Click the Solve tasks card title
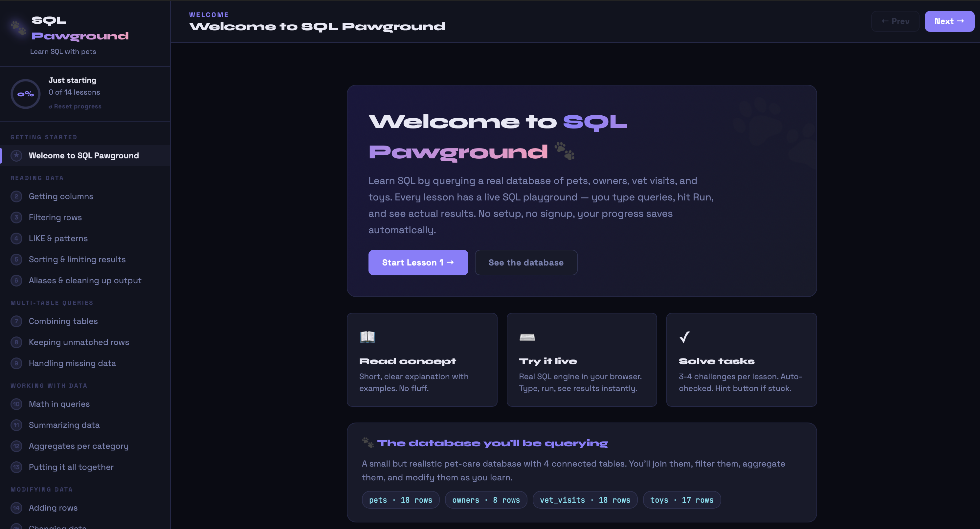 [x=717, y=361]
